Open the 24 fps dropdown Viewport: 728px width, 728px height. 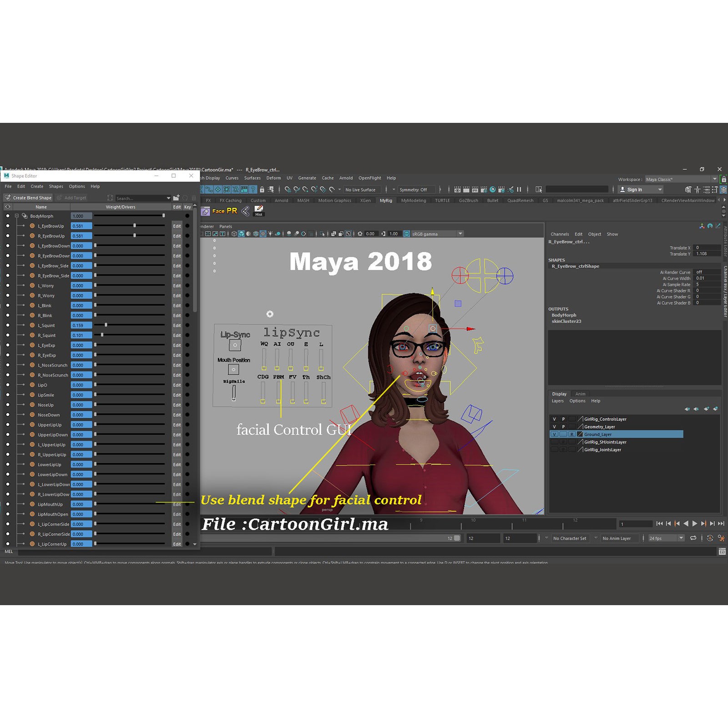tap(667, 538)
